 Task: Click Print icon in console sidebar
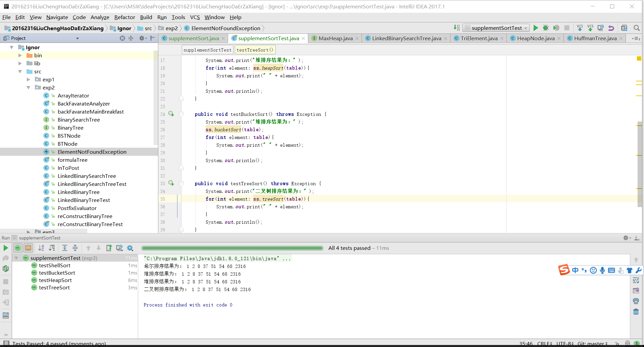tap(636, 301)
